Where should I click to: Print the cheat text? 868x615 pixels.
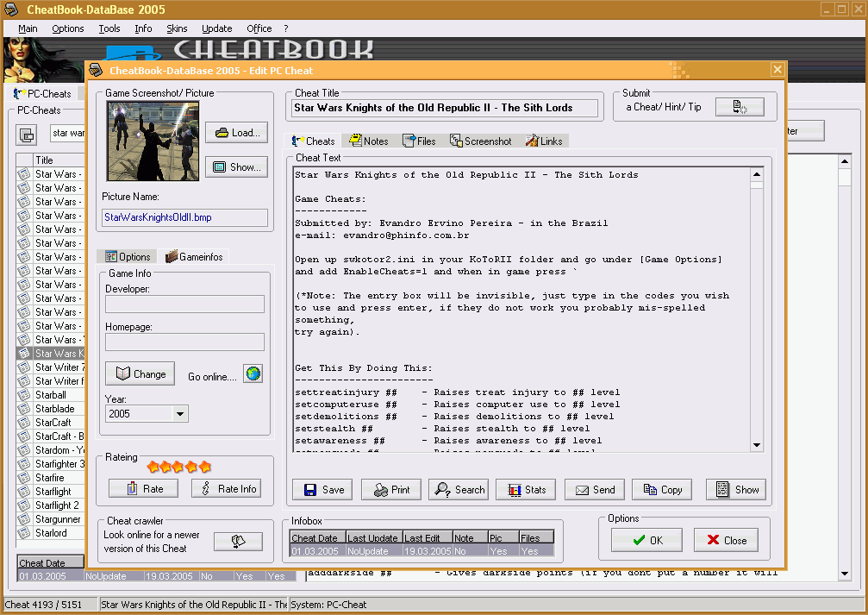click(x=391, y=489)
